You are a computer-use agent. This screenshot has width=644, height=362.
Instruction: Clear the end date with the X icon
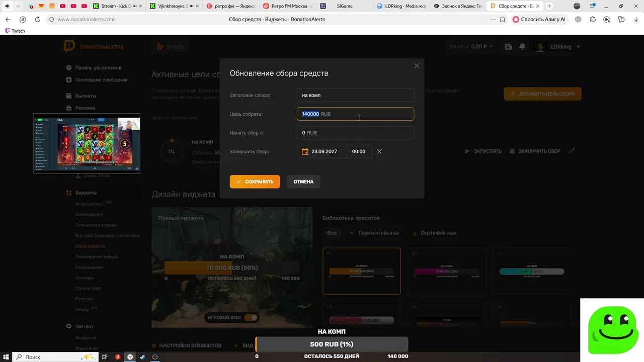379,151
